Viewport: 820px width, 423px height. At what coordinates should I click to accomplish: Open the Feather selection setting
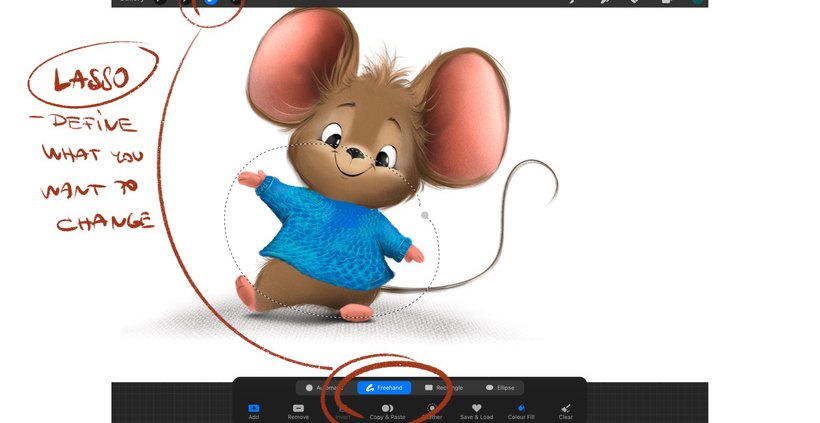[432, 411]
